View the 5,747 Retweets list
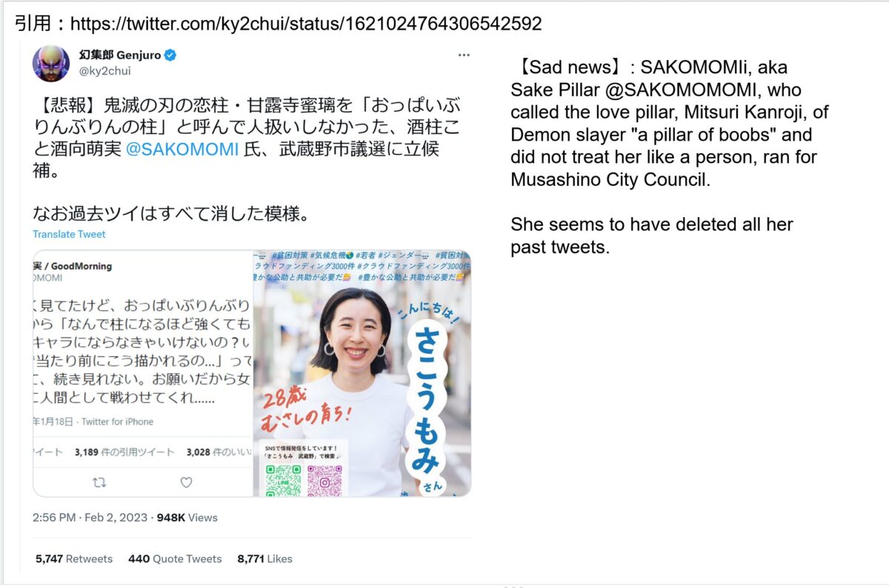This screenshot has height=588, width=889. click(74, 559)
